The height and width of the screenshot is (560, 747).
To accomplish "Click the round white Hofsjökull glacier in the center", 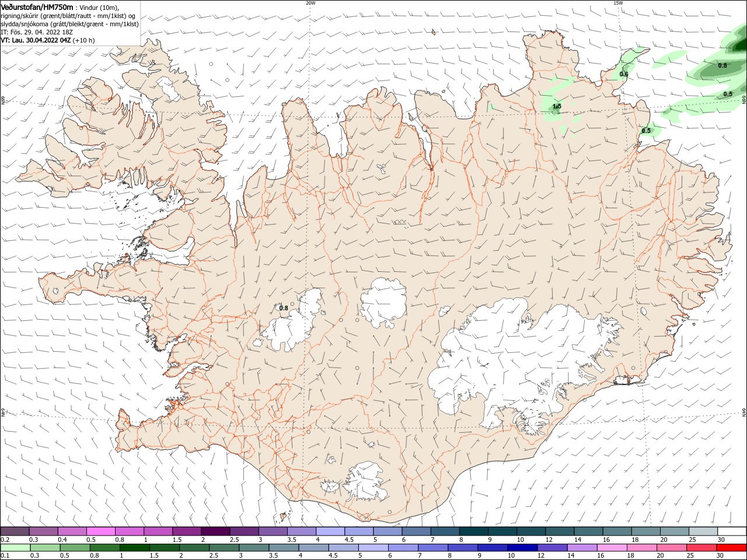I will click(383, 302).
